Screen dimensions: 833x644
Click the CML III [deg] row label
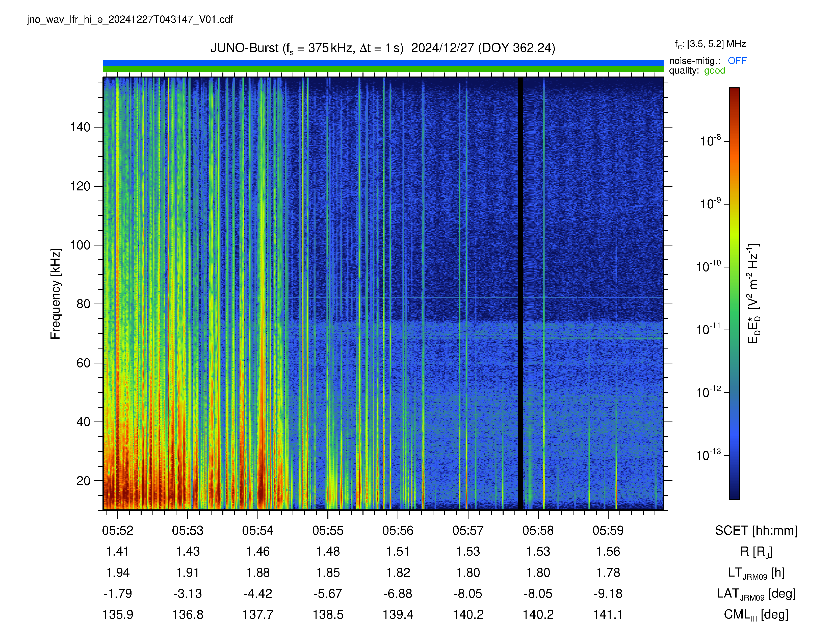click(756, 615)
